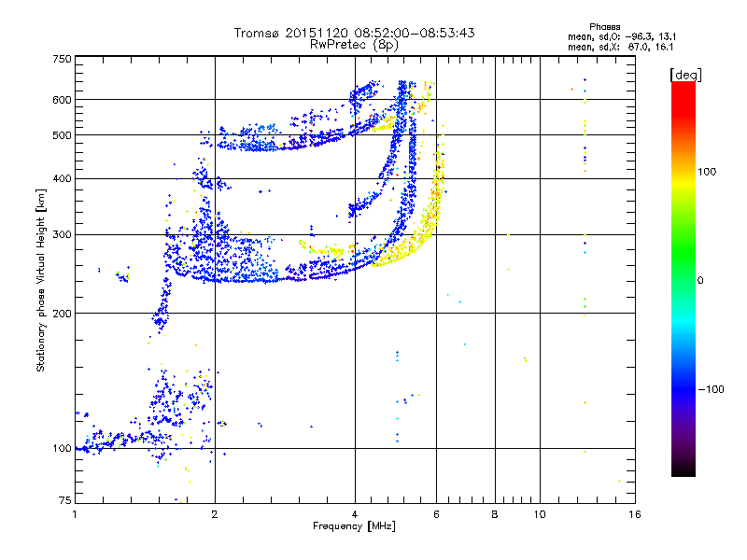Pick the black bottom of the phase colorbar

pyautogui.click(x=684, y=469)
